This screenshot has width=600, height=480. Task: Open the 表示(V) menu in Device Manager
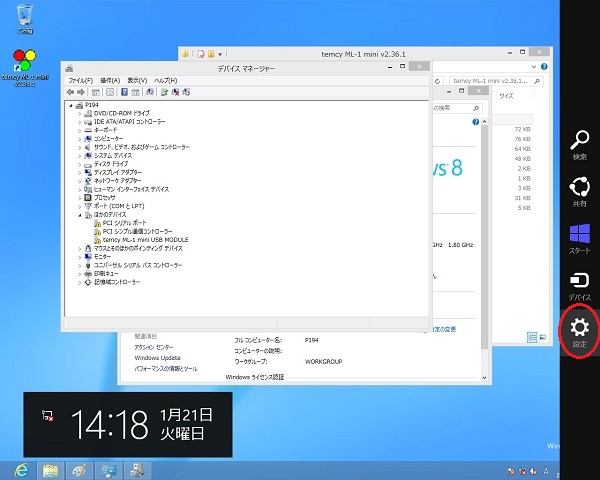(x=138, y=80)
